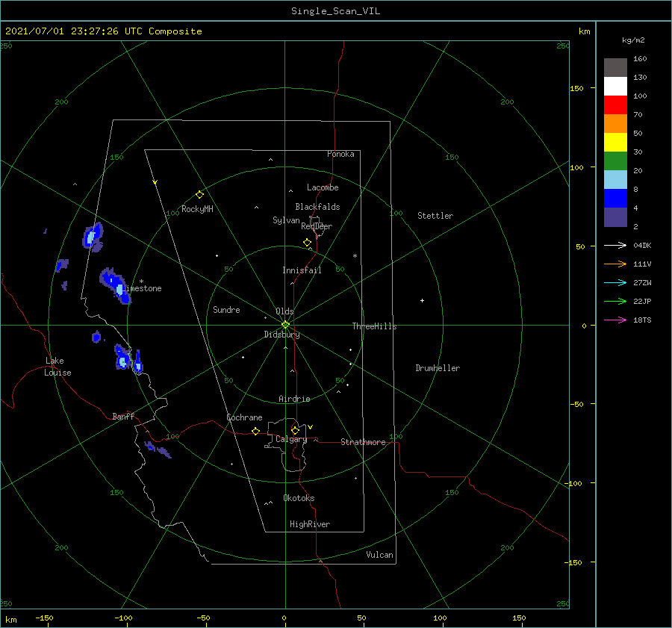Click the Vulcan town label
672x628 pixels.
379,555
